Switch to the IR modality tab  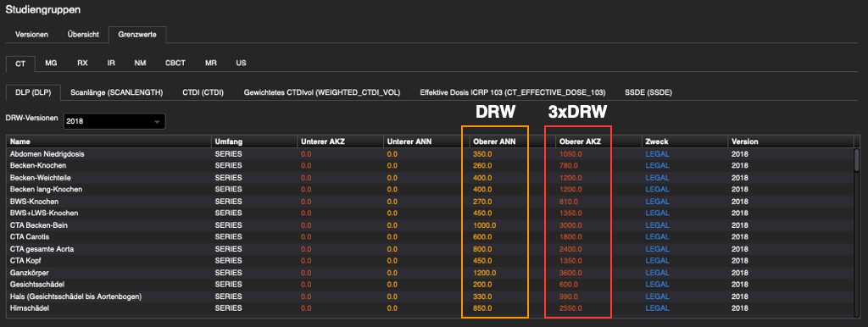(111, 63)
